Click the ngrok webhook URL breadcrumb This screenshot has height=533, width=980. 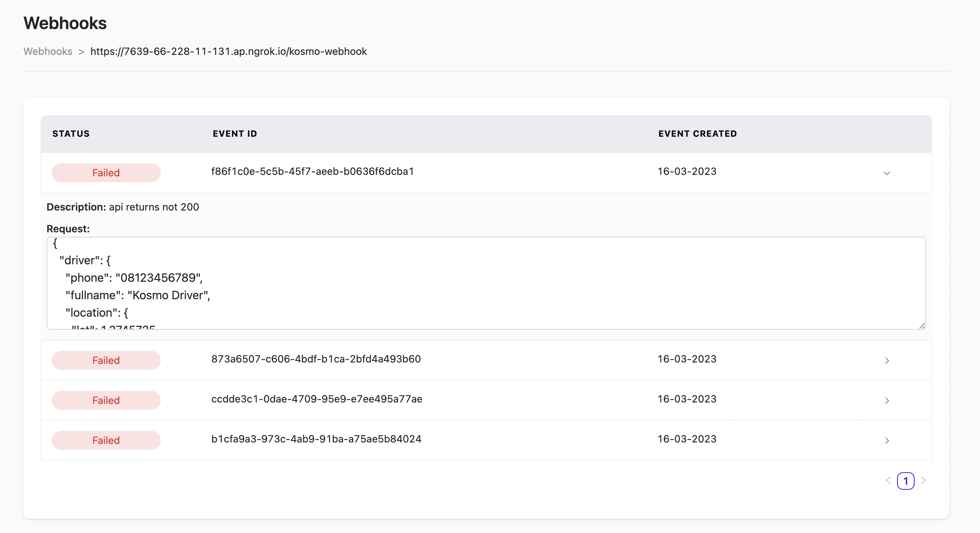click(x=228, y=51)
